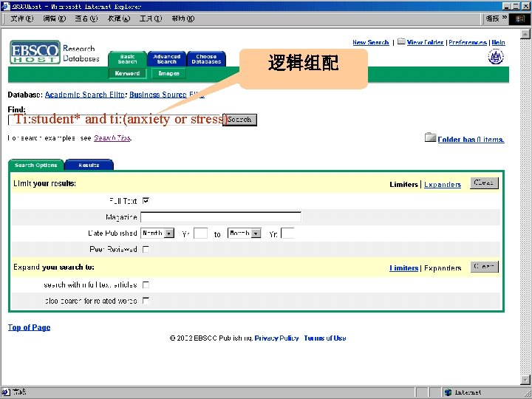Click the Search Tips link
532x399 pixels.
point(112,138)
